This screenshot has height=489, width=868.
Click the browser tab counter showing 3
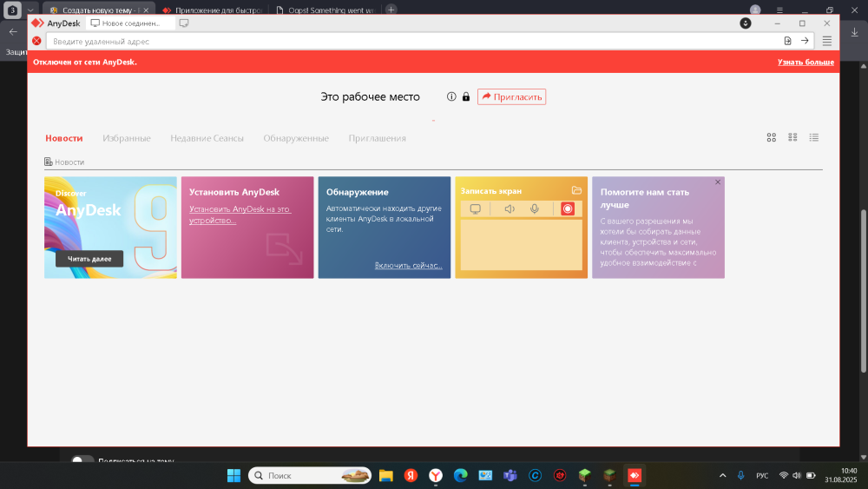click(x=12, y=10)
